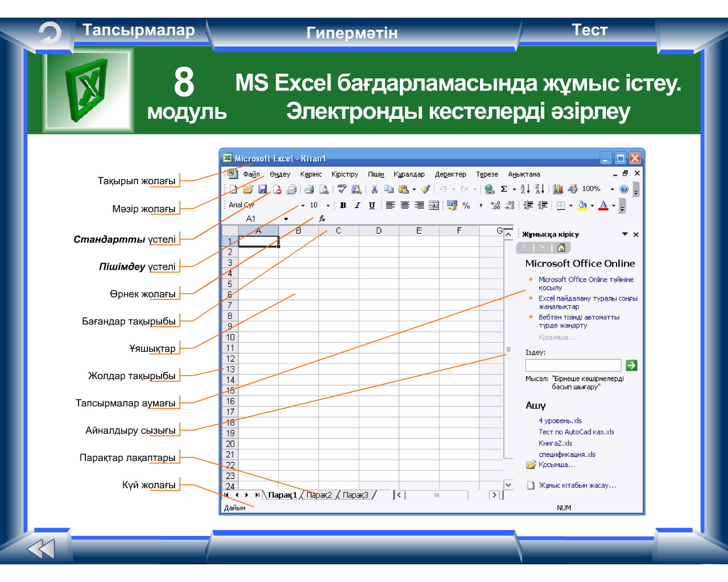The width and height of the screenshot is (728, 582).
Task: Open the Тест tab at the top
Action: (590, 30)
